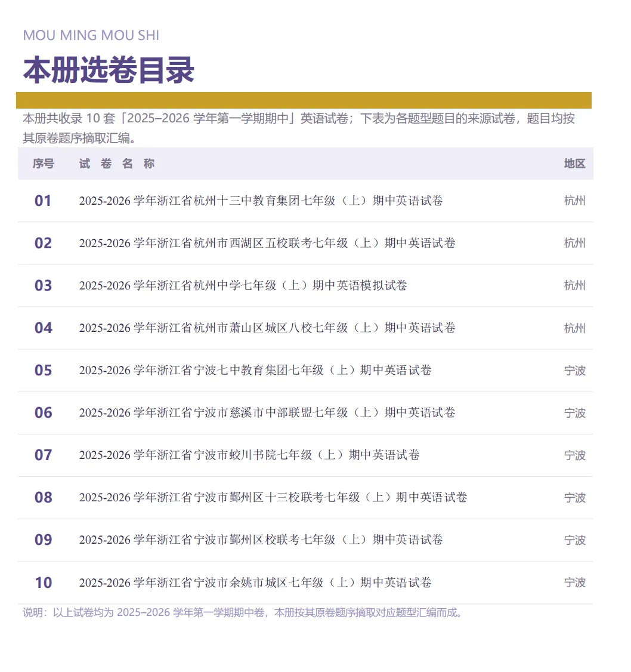The height and width of the screenshot is (672, 631).
Task: Select the 余姚市城区 exam paper title
Action: [255, 583]
